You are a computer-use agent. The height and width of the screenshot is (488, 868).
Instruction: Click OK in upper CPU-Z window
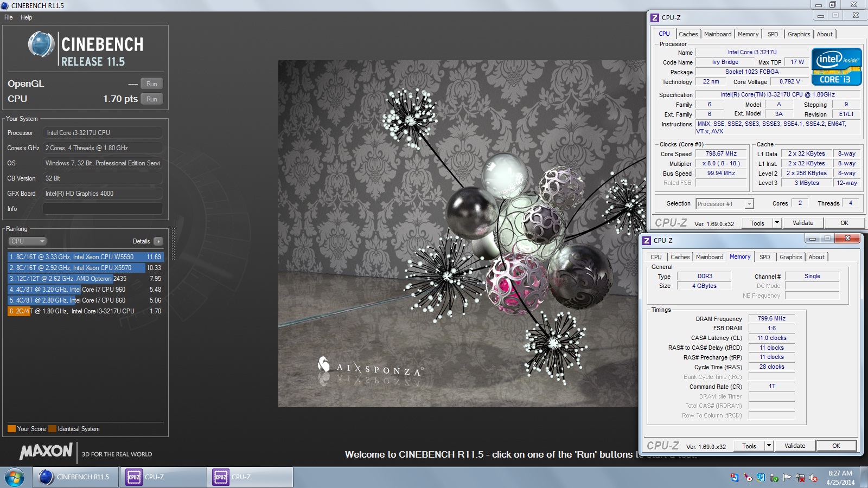pyautogui.click(x=844, y=223)
